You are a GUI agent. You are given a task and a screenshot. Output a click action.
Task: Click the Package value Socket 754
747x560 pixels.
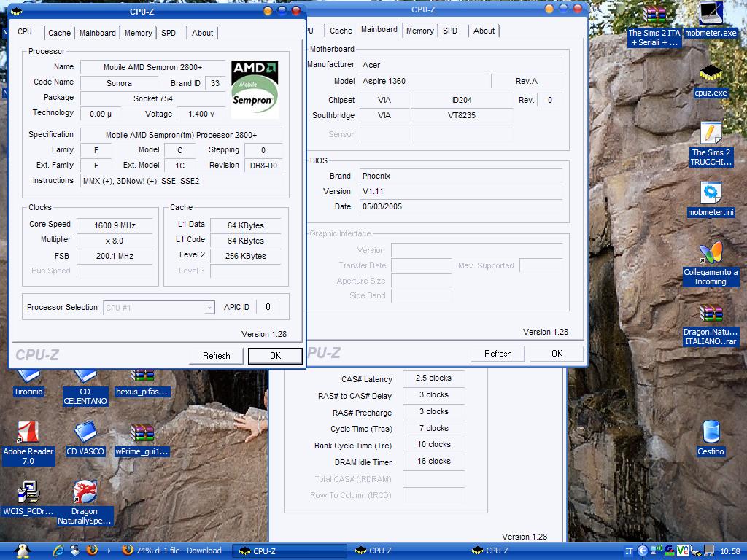153,98
